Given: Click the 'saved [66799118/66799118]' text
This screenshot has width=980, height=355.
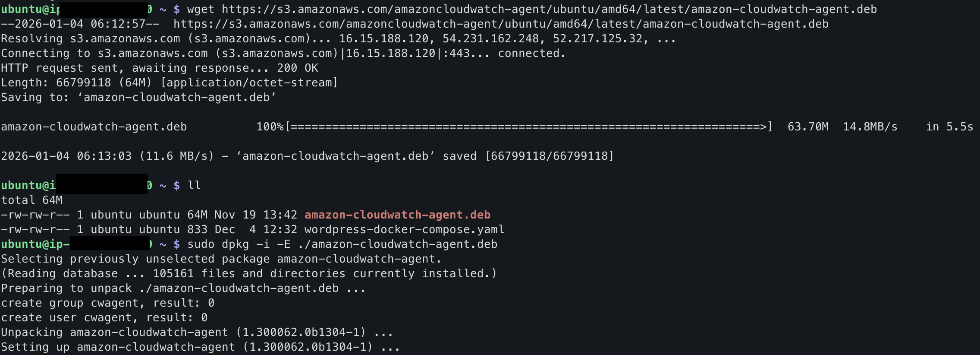Looking at the screenshot, I should 528,156.
